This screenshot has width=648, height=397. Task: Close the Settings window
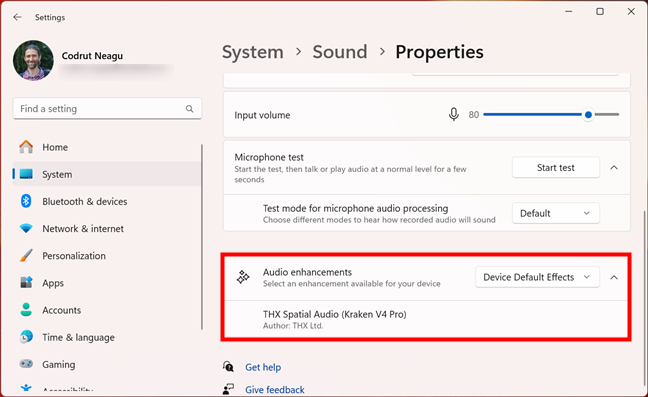(x=631, y=12)
